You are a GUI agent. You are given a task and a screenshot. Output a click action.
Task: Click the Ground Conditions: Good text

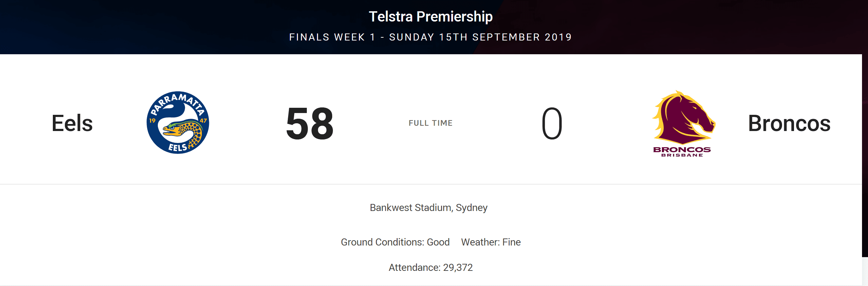point(395,242)
